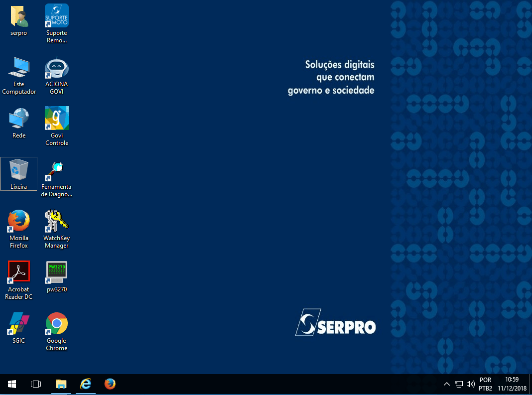This screenshot has height=395, width=532.
Task: Select the Mozilla Firefox desktop shortcut
Action: [19, 222]
